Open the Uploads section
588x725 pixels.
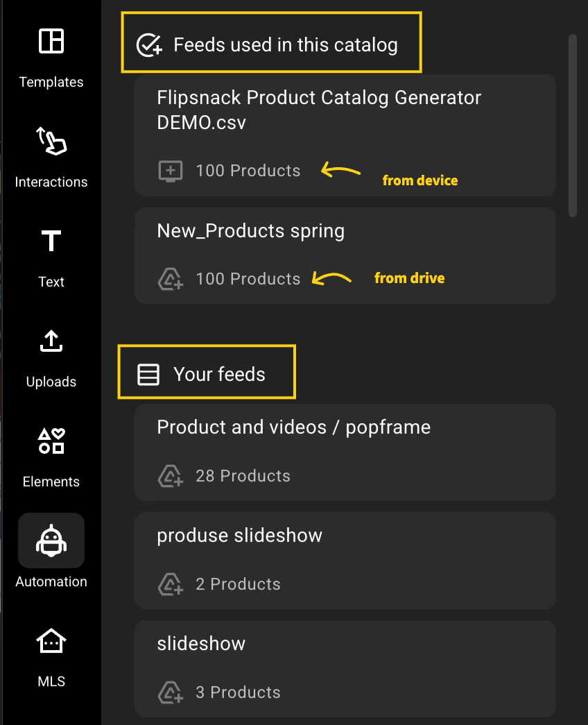pyautogui.click(x=51, y=356)
